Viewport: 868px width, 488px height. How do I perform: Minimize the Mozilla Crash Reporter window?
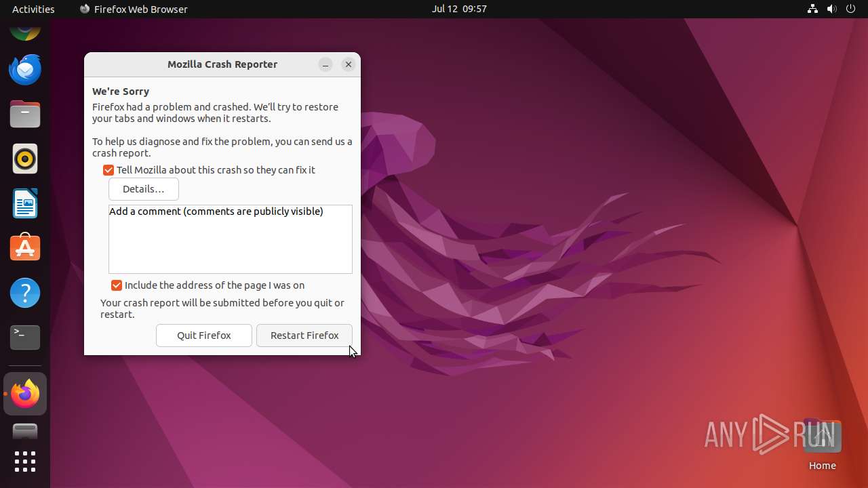pos(325,64)
